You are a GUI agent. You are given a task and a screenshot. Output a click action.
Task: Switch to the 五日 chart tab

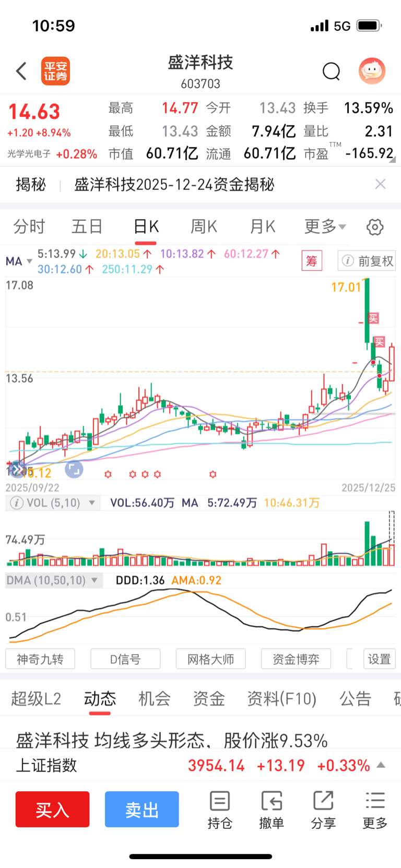[87, 227]
